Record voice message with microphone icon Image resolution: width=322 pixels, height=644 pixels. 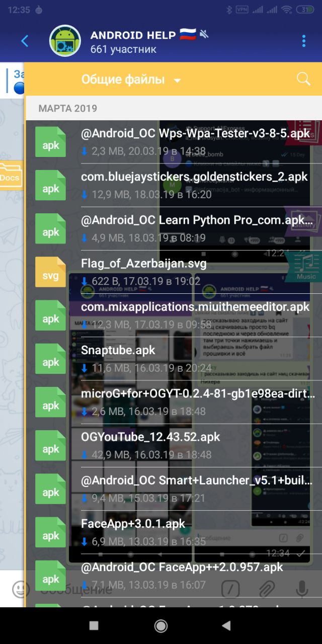[302, 589]
